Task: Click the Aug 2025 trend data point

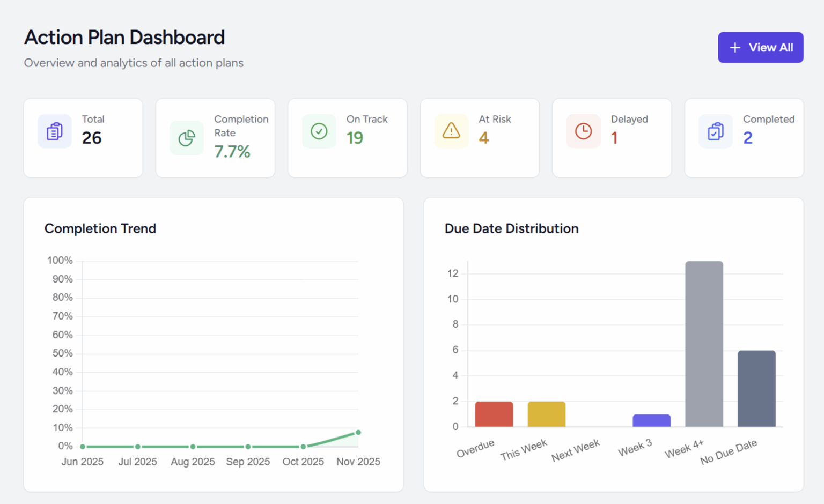Action: 193,447
